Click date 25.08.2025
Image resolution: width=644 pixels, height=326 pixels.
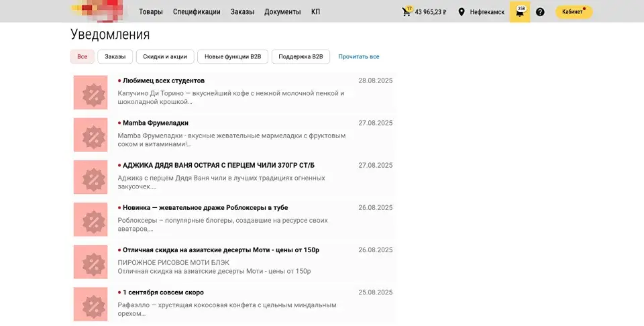(376, 292)
